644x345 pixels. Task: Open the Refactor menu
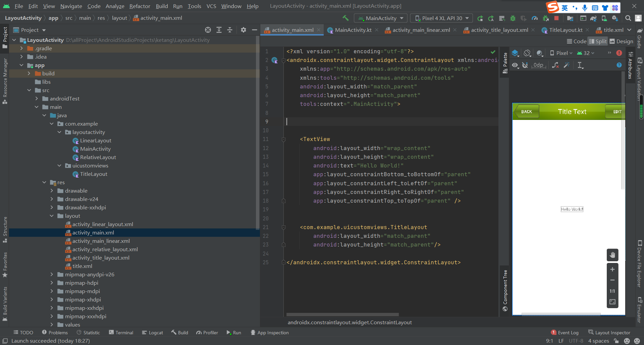tap(140, 6)
